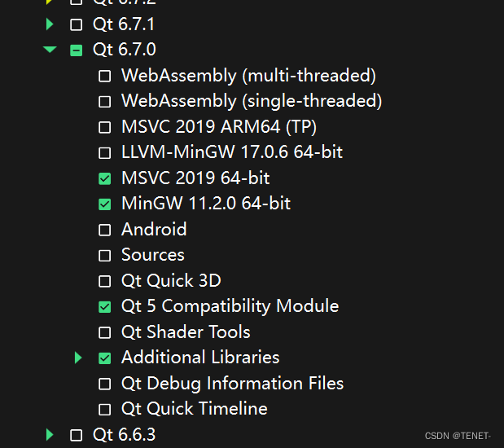Viewport: 504px width, 448px height.
Task: Select MSVC 2019 ARM64 (TP) text
Action: 219,127
